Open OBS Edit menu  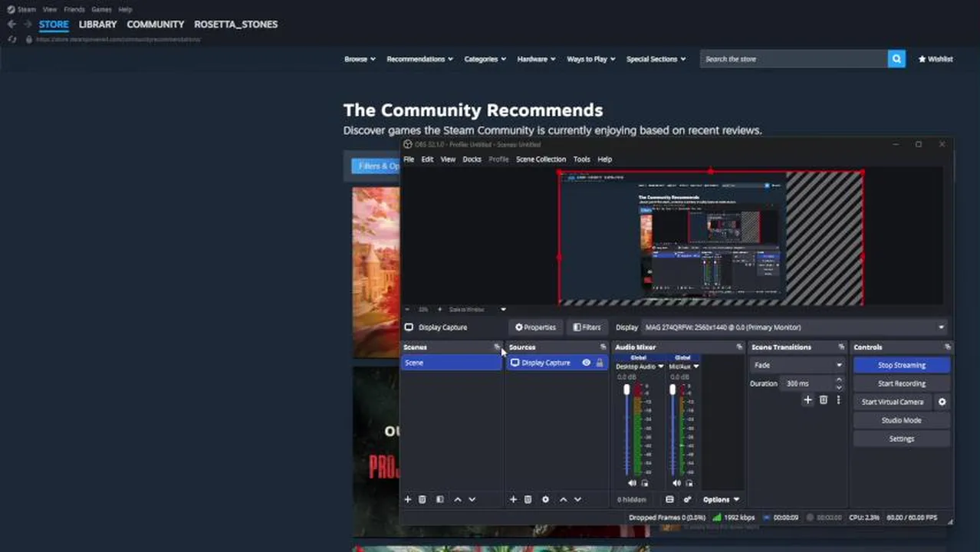427,159
